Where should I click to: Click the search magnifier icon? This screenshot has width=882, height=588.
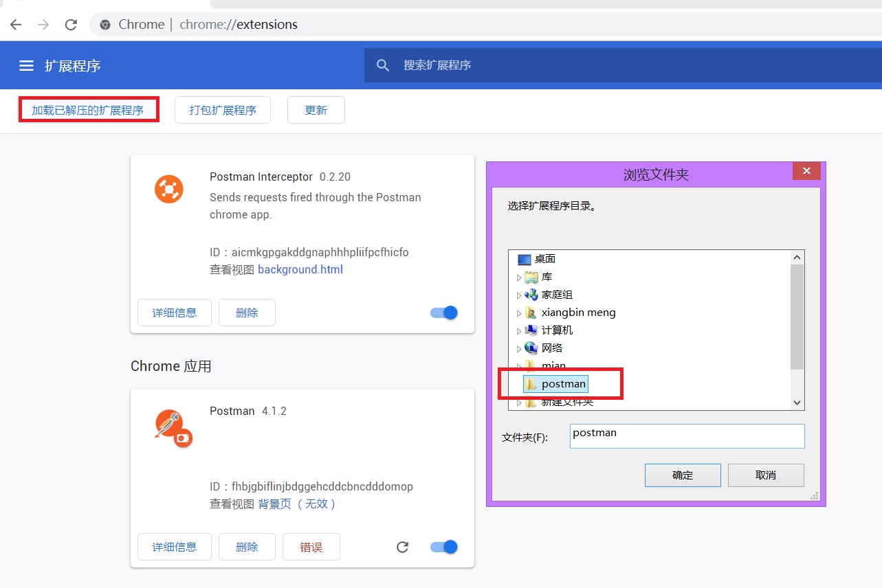383,65
